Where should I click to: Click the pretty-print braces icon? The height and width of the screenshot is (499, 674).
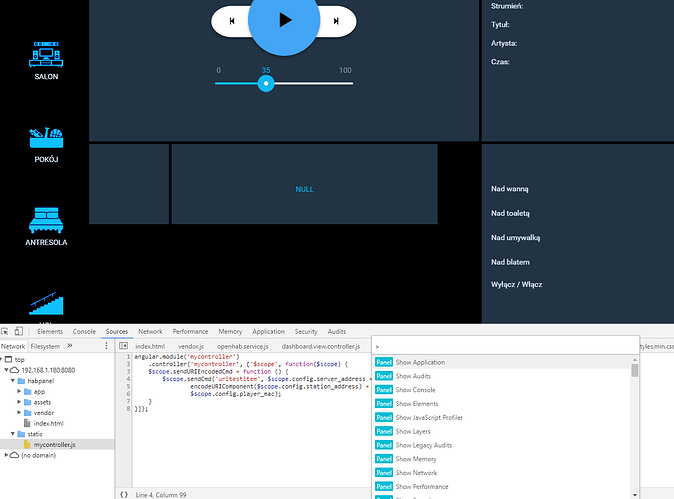[x=123, y=493]
